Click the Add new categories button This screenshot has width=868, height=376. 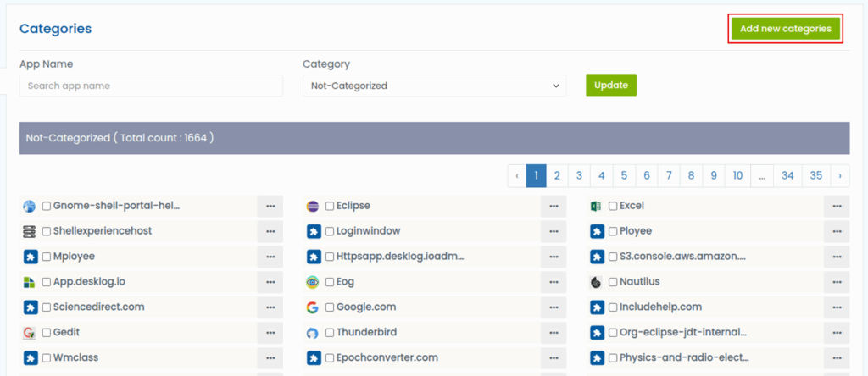click(785, 29)
